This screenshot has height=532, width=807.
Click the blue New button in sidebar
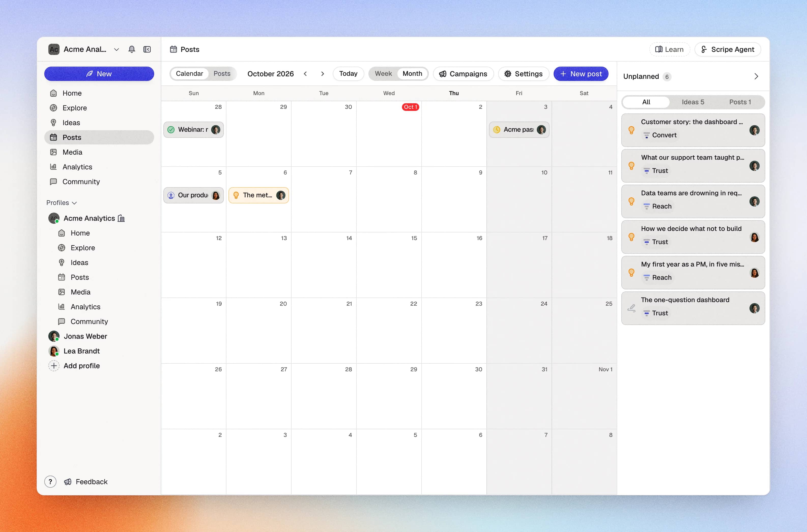click(99, 74)
